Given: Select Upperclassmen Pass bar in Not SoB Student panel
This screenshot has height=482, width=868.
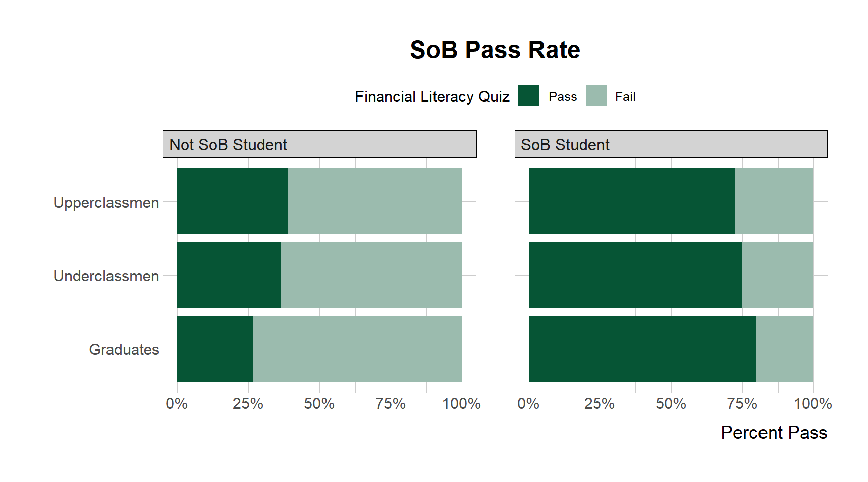Looking at the screenshot, I should [x=232, y=201].
